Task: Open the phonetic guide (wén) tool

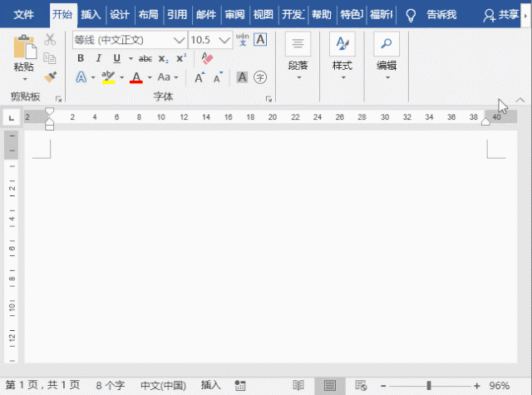Action: point(242,40)
